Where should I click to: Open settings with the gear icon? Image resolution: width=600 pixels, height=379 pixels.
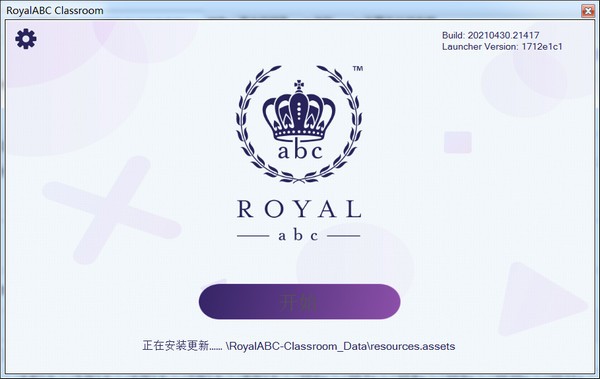(x=26, y=39)
